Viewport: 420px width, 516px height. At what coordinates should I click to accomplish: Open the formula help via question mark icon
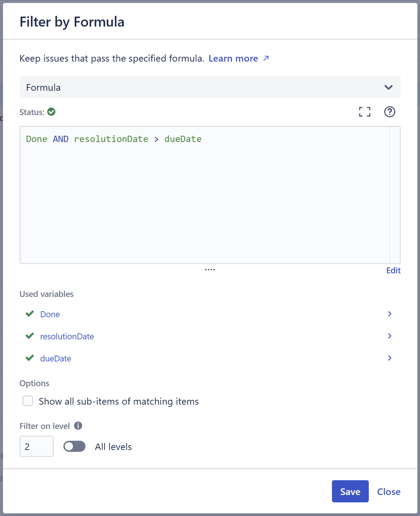click(x=389, y=112)
